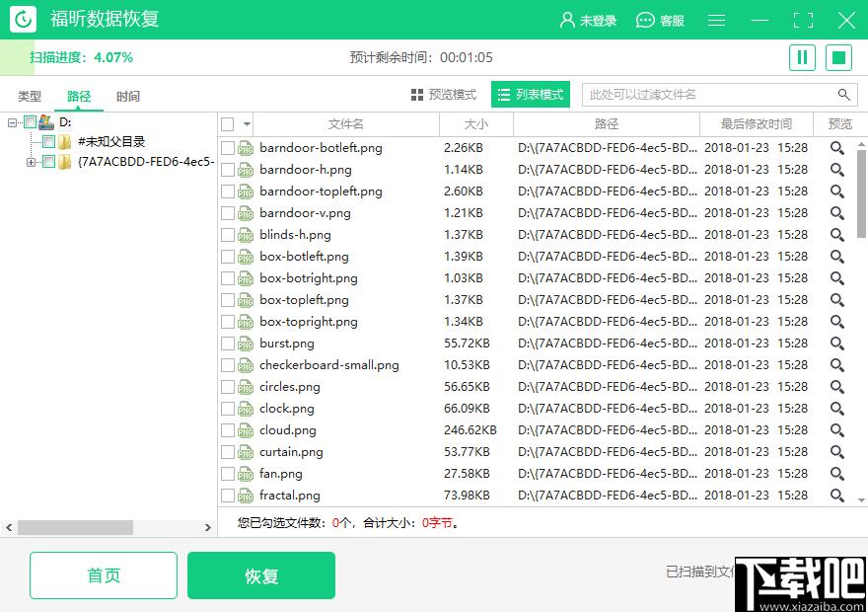Preview cloud.png with magnifier icon

[837, 429]
